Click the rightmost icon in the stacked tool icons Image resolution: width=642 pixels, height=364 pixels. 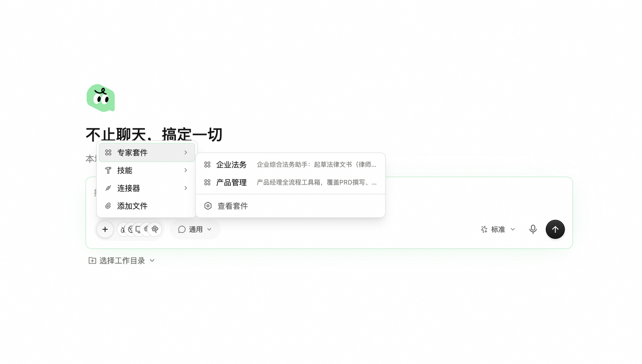click(155, 229)
